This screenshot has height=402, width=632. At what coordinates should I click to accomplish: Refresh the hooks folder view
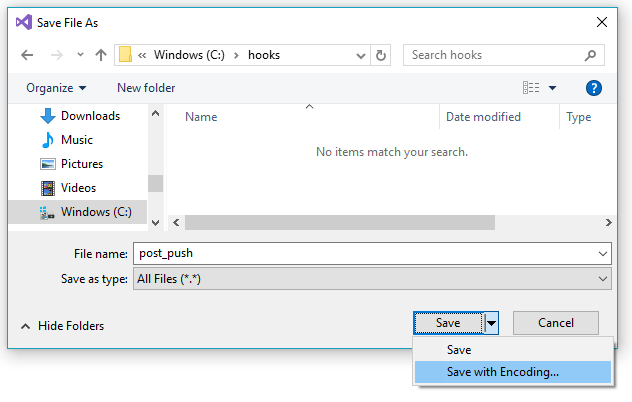381,55
